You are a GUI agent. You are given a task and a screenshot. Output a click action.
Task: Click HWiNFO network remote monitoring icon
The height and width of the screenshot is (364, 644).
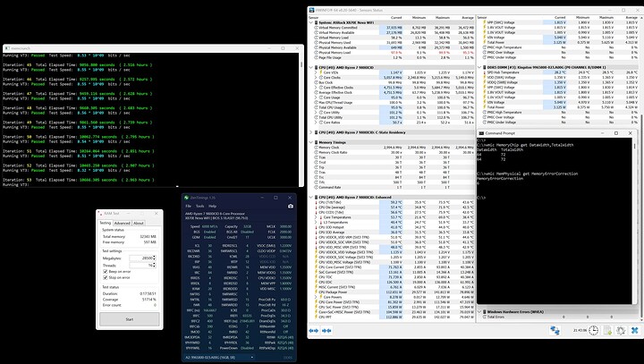pyautogui.click(x=555, y=330)
